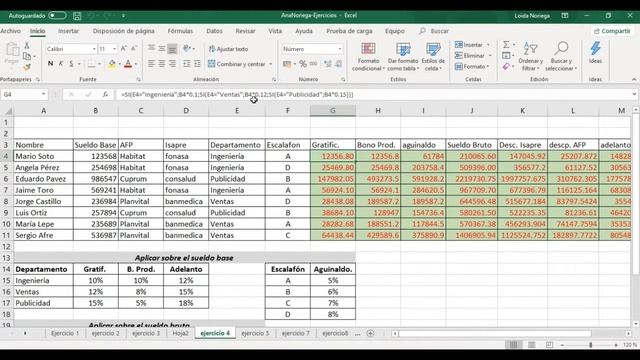This screenshot has height=360, width=640.
Task: Open the Archivo menu
Action: click(x=10, y=31)
